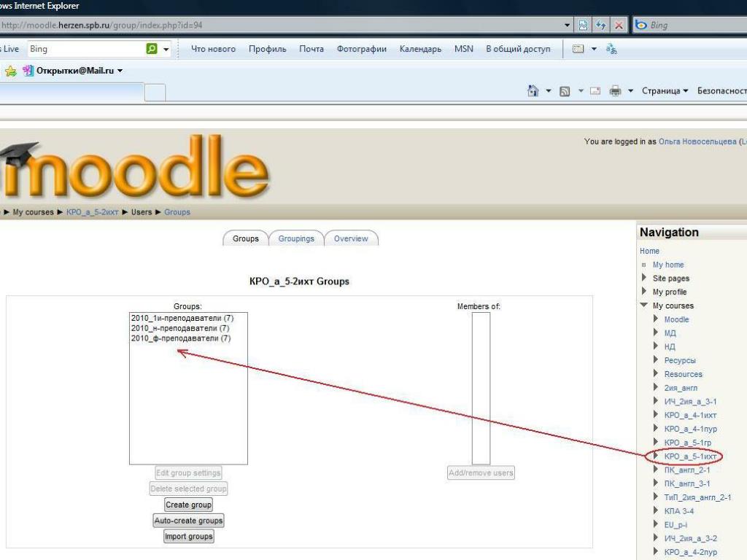Select group 2010_н-преподаватели (7)
The width and height of the screenshot is (747, 560).
[180, 328]
